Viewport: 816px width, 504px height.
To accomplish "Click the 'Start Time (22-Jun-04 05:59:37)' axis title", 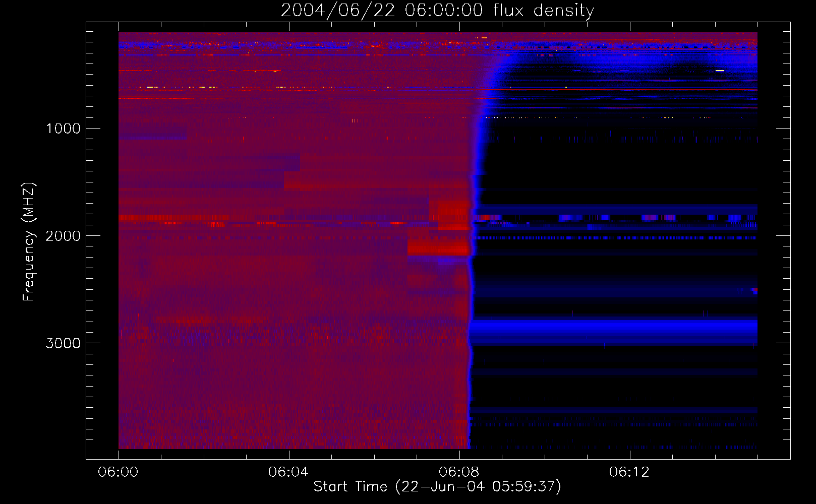I will point(437,487).
